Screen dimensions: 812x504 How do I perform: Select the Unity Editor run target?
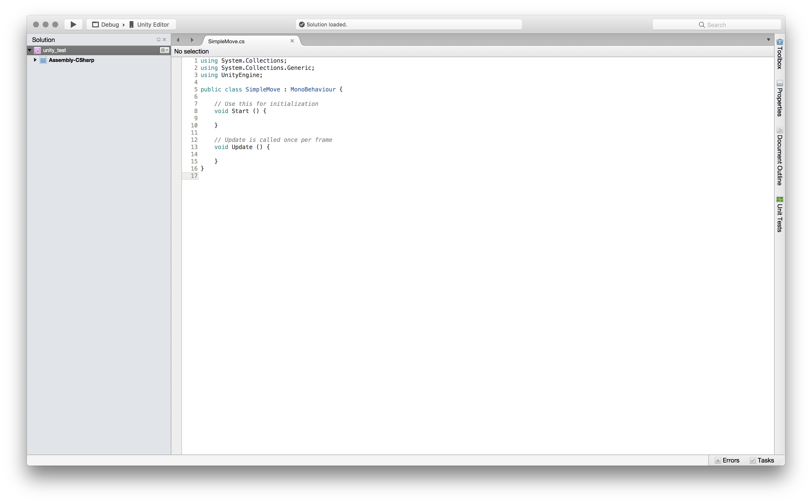(x=149, y=24)
